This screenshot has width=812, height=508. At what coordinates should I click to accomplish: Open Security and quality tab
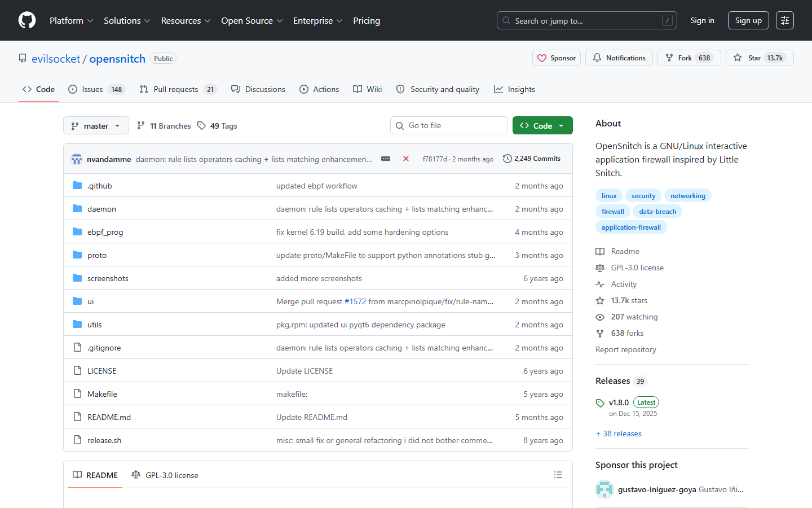pos(438,89)
